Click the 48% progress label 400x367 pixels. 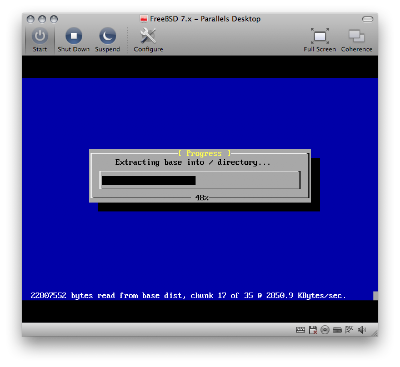202,198
